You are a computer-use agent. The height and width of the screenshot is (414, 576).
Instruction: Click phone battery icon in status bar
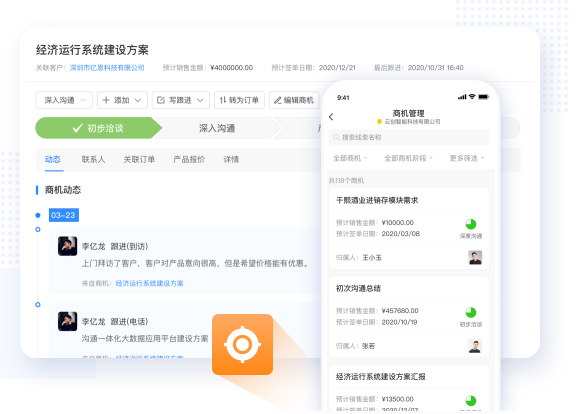click(x=483, y=97)
